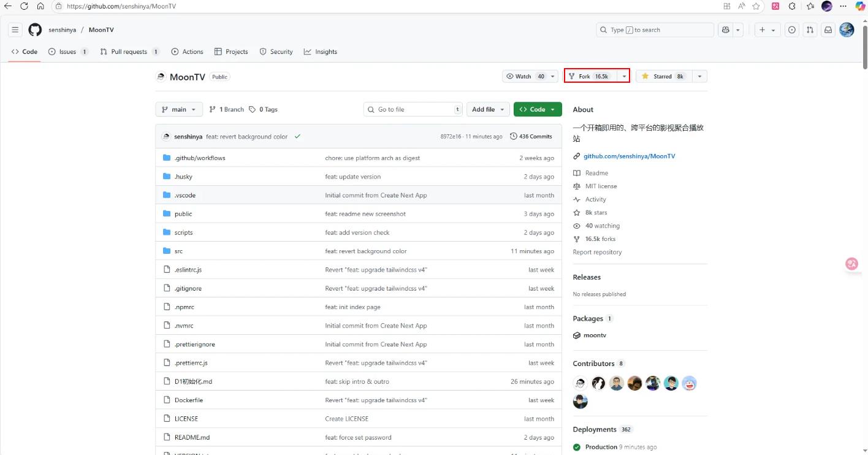Viewport: 868px width, 455px height.
Task: Open the notifications inbox icon
Action: [828, 30]
